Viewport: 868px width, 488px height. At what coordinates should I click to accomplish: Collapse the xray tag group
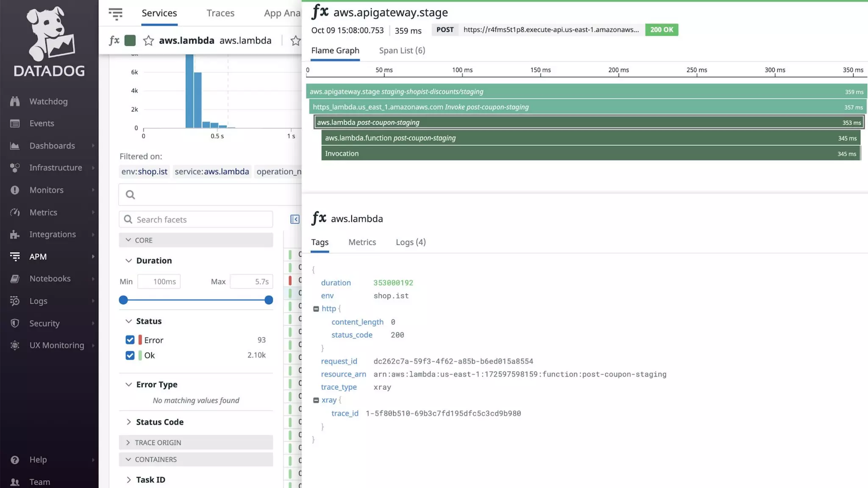click(316, 400)
